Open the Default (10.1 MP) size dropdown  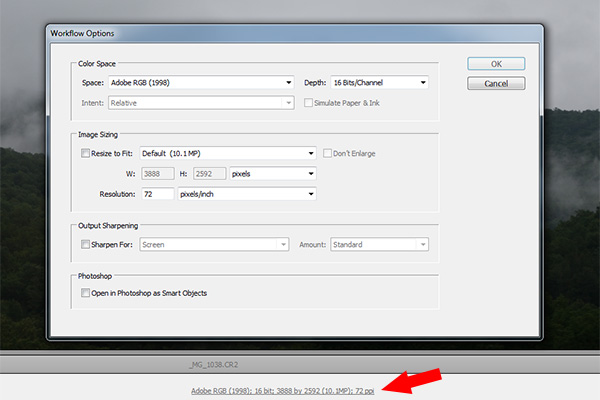228,153
